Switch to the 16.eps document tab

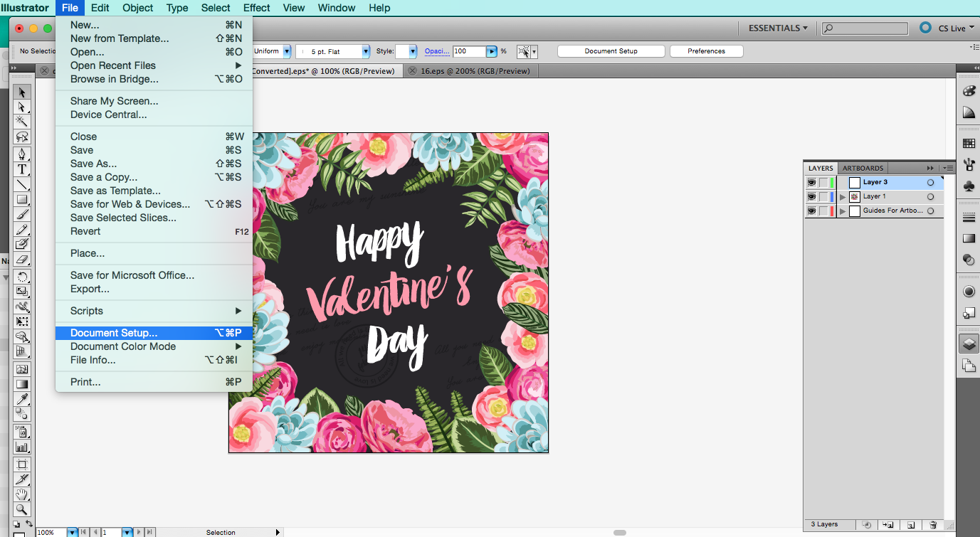point(475,71)
